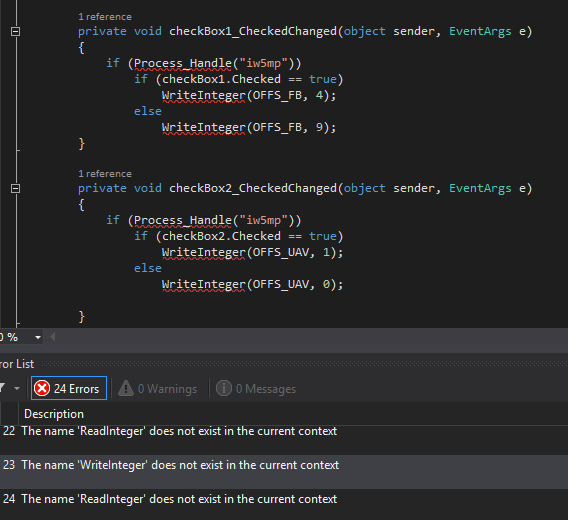The image size is (568, 520).
Task: Toggle the 0 Warnings filter
Action: pos(158,388)
